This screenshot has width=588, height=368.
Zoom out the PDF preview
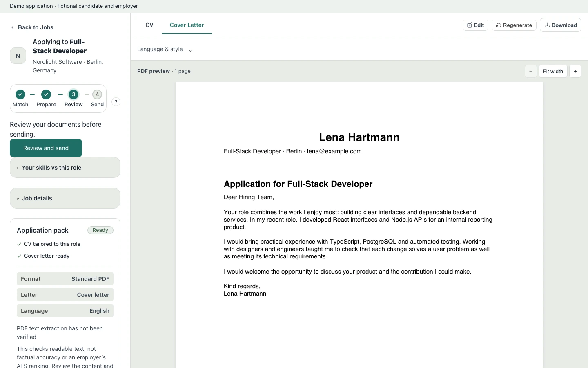531,71
